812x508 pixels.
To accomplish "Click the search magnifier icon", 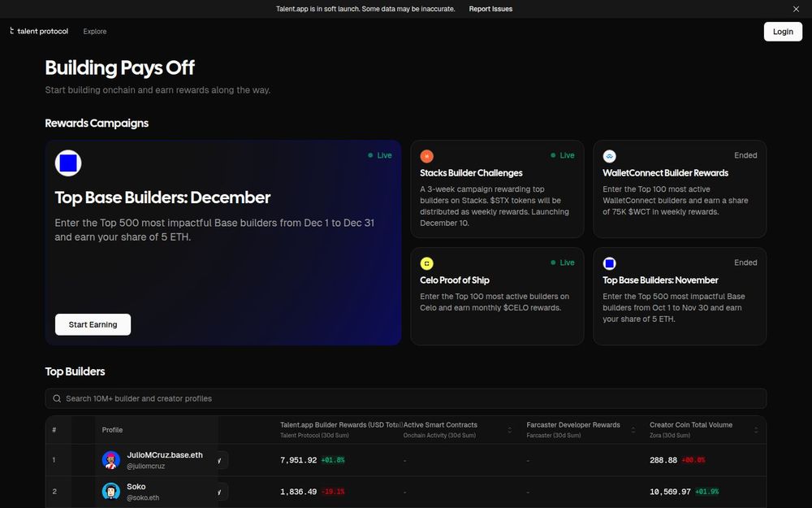I will pyautogui.click(x=57, y=398).
